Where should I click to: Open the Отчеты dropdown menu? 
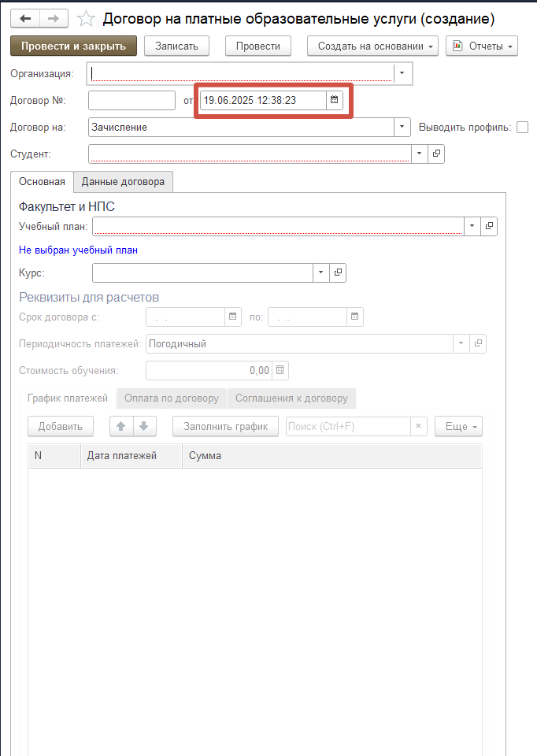[482, 46]
